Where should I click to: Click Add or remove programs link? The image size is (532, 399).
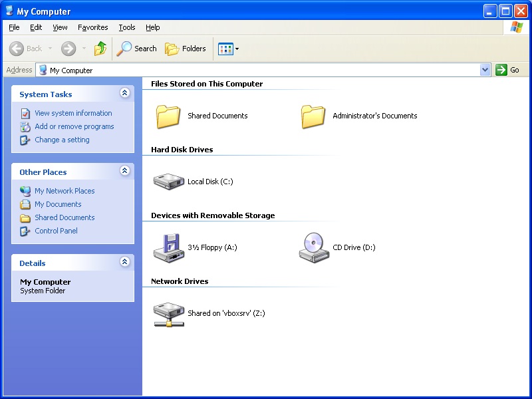(x=74, y=126)
